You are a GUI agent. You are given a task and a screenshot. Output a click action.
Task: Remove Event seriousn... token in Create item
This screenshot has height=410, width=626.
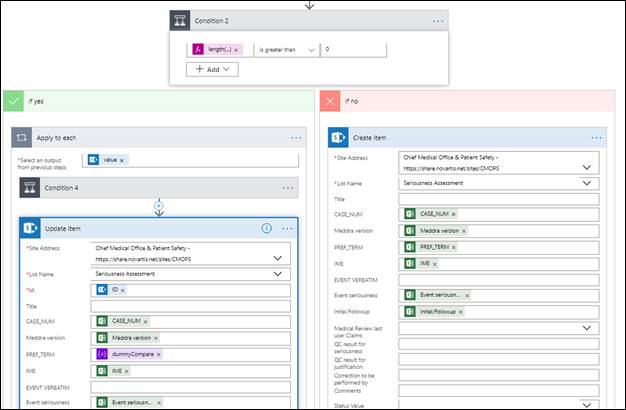click(467, 295)
